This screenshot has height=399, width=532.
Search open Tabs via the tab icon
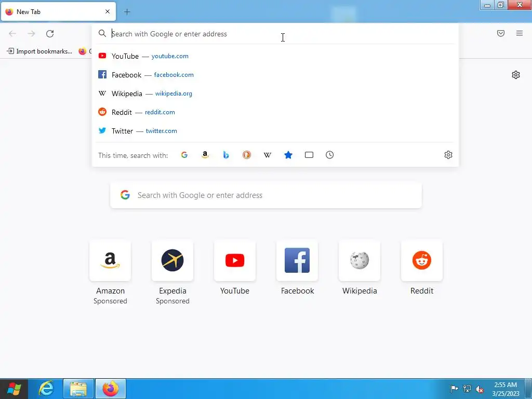[x=309, y=155]
